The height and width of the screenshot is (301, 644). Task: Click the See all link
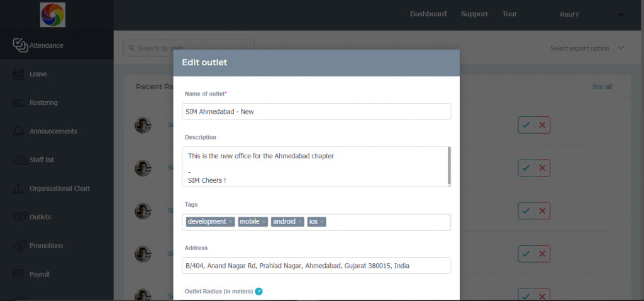click(x=602, y=87)
